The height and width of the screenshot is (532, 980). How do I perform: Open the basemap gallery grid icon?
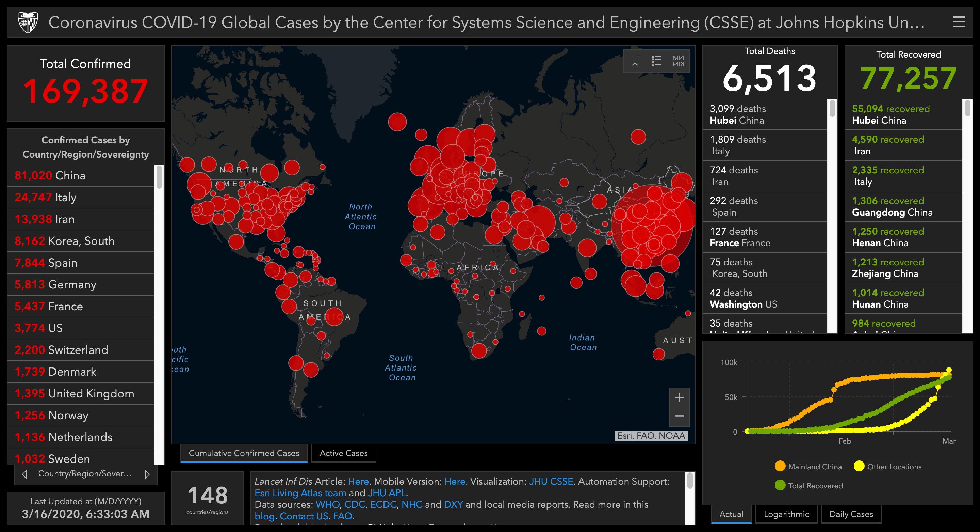click(x=678, y=61)
